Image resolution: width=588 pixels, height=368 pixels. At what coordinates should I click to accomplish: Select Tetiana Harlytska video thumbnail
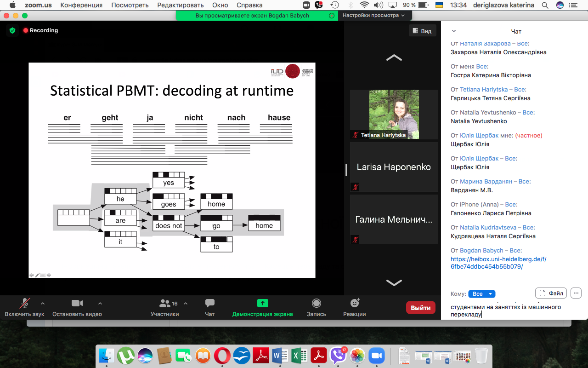[x=394, y=114]
